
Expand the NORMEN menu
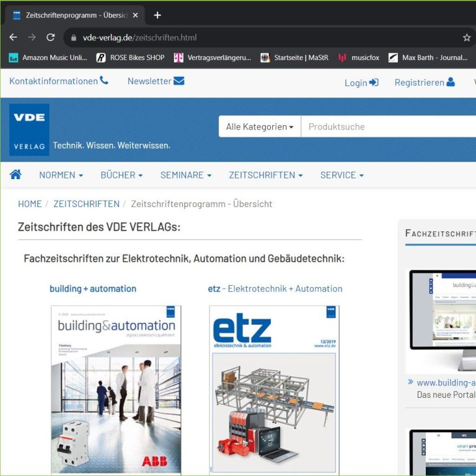coord(61,175)
